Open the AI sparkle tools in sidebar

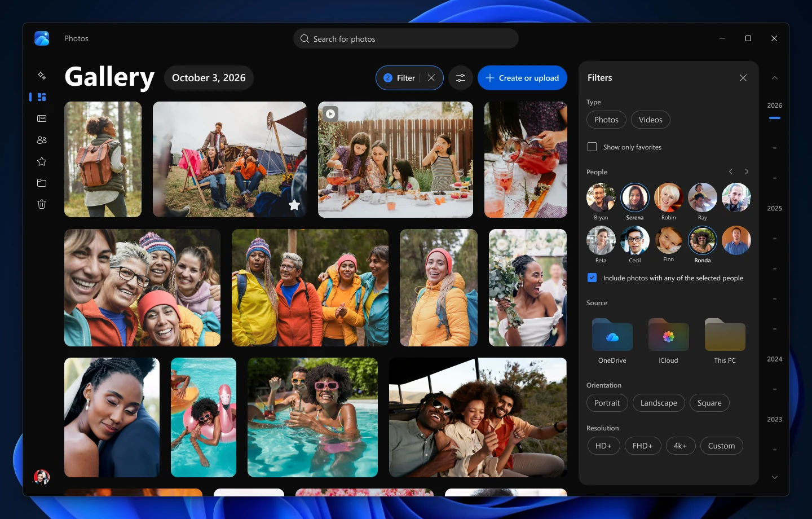coord(42,76)
